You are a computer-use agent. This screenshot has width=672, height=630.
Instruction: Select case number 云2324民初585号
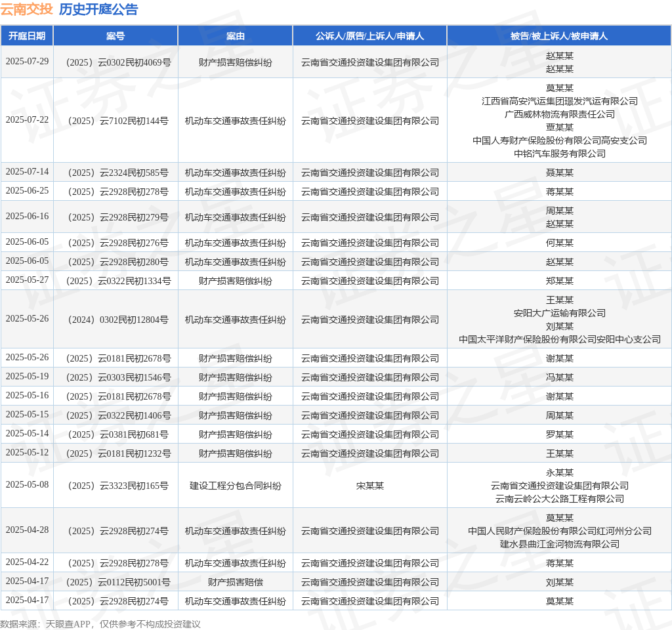coord(118,173)
